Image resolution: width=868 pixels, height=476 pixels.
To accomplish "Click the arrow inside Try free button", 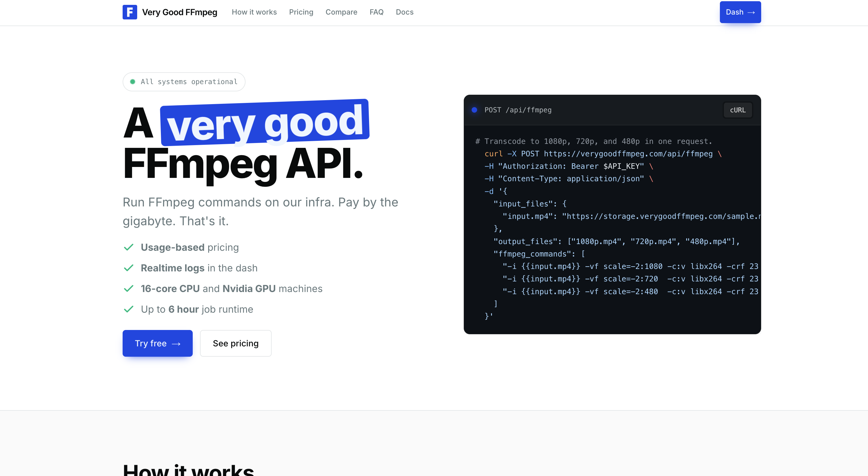I will coord(176,344).
